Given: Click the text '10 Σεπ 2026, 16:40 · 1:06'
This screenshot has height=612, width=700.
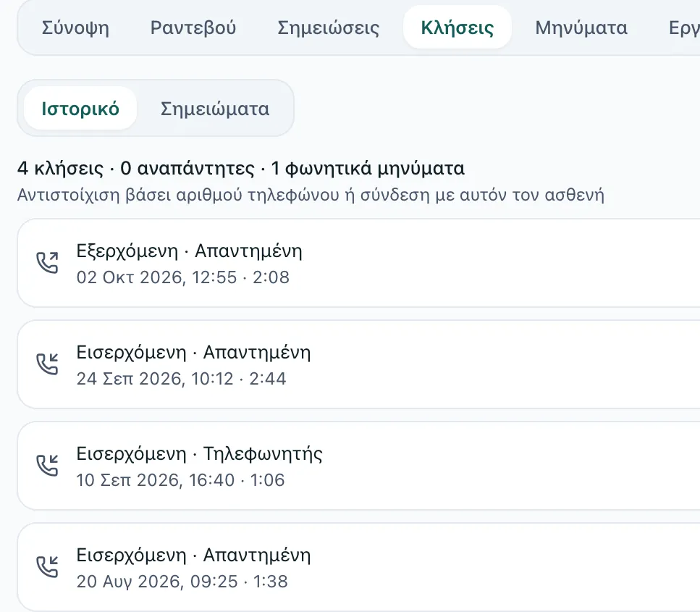Looking at the screenshot, I should pos(180,480).
